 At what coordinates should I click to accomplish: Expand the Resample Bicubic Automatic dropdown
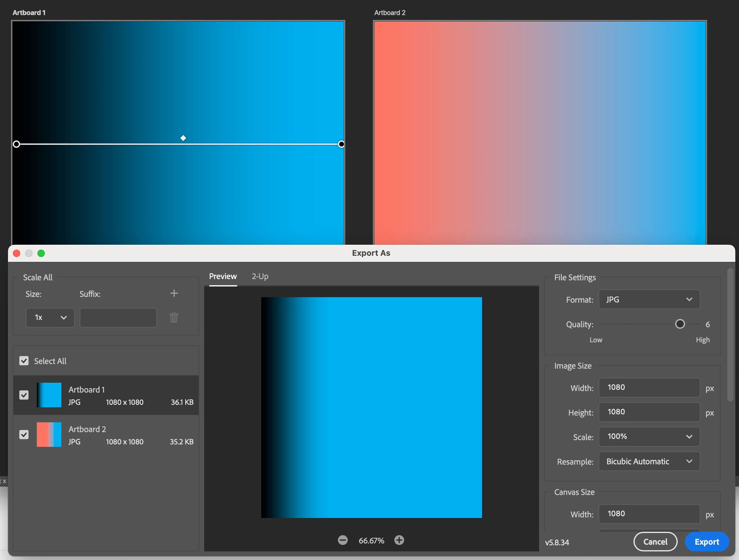tap(649, 462)
